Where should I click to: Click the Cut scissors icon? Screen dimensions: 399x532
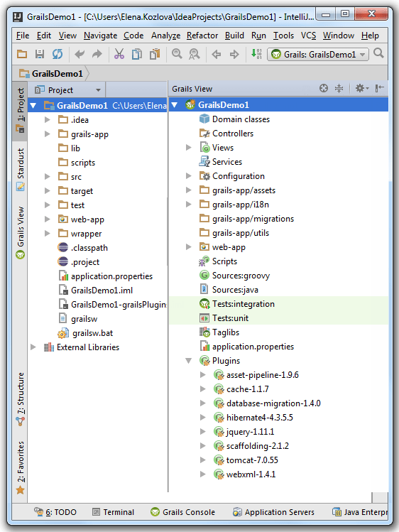[x=119, y=54]
